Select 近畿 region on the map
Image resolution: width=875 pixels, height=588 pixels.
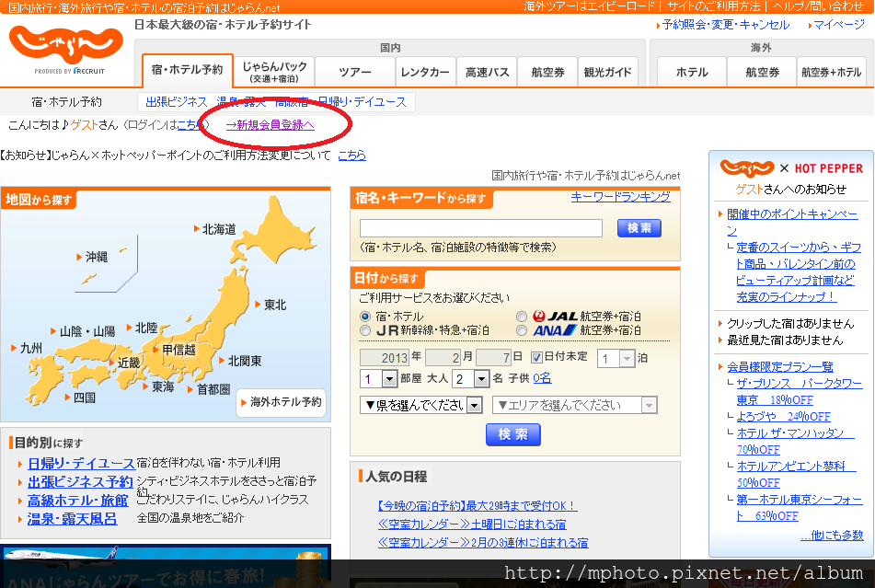128,363
